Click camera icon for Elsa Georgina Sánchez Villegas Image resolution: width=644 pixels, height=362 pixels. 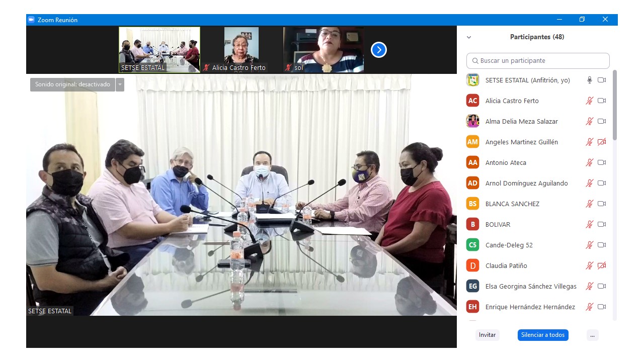click(602, 286)
